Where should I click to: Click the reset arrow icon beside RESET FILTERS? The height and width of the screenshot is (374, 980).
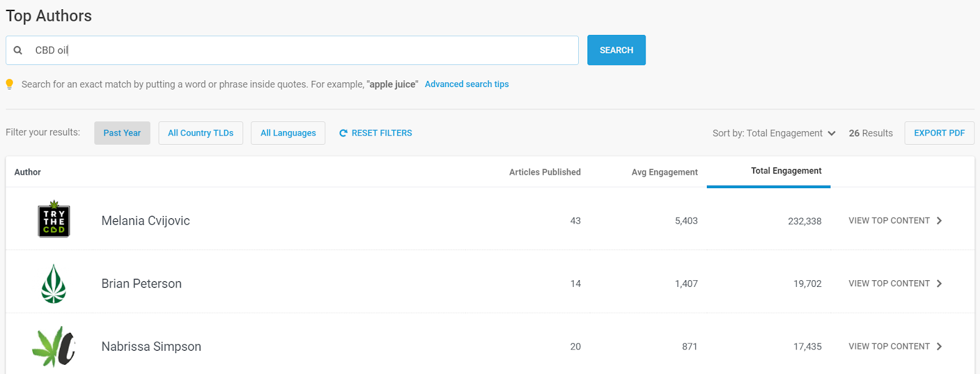(x=344, y=133)
